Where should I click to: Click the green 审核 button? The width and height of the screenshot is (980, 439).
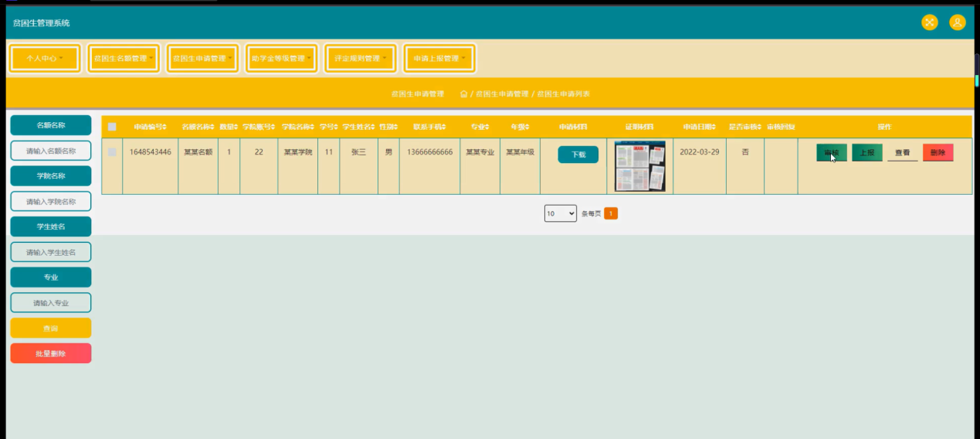coord(832,153)
